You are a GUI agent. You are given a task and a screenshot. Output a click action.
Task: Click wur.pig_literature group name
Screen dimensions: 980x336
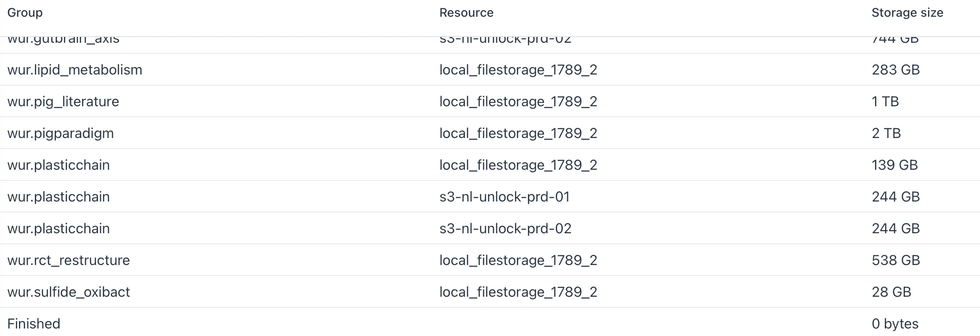click(63, 101)
